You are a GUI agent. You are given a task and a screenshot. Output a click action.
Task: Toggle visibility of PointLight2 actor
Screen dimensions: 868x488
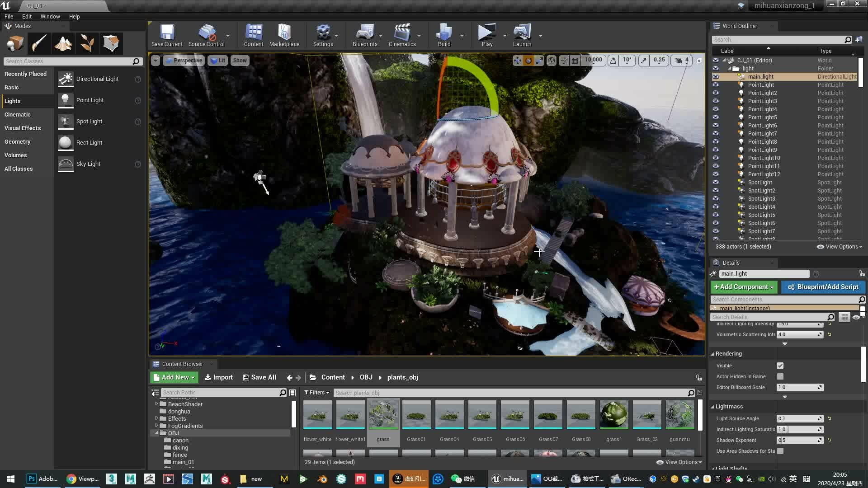click(x=715, y=93)
